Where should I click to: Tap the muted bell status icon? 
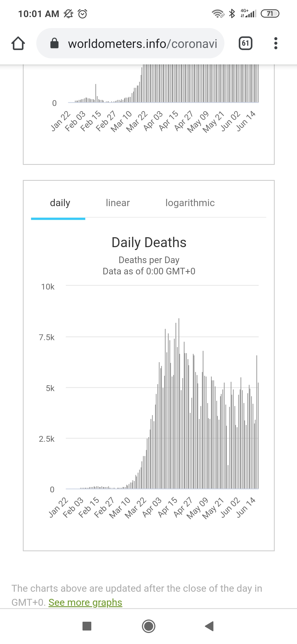point(68,13)
